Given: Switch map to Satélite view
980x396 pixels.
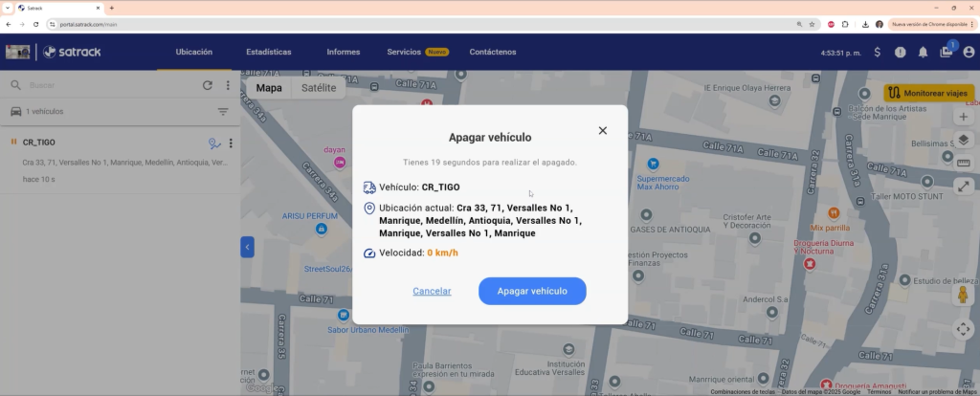Looking at the screenshot, I should [319, 88].
